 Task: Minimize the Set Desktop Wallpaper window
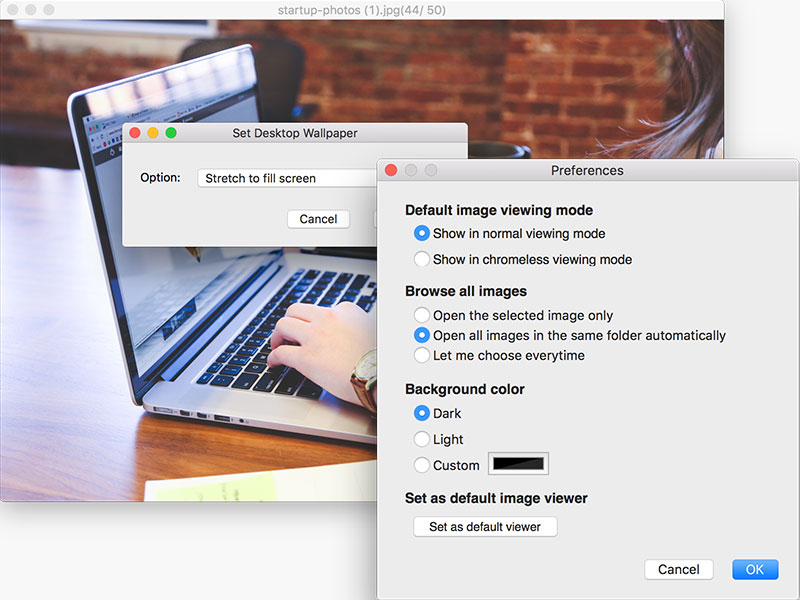coord(153,133)
